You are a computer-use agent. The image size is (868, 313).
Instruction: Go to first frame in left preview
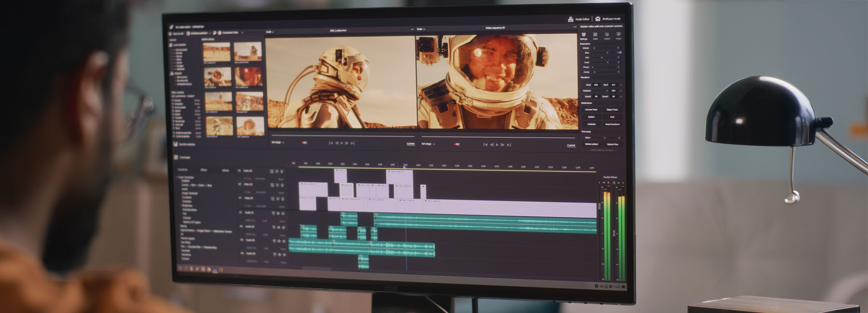coord(331,143)
